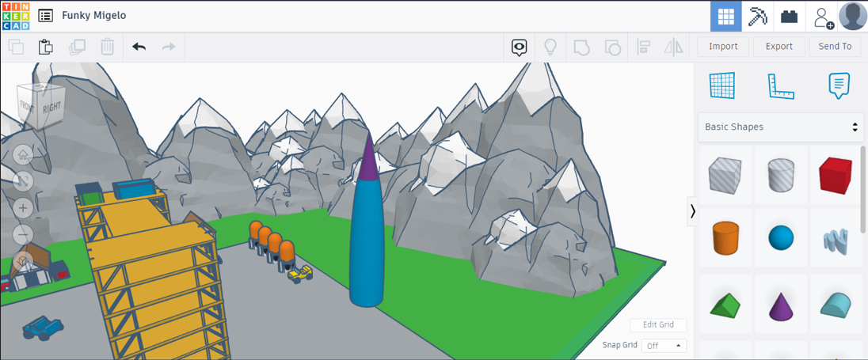Open the Basic Shapes category dropdown

coord(781,127)
